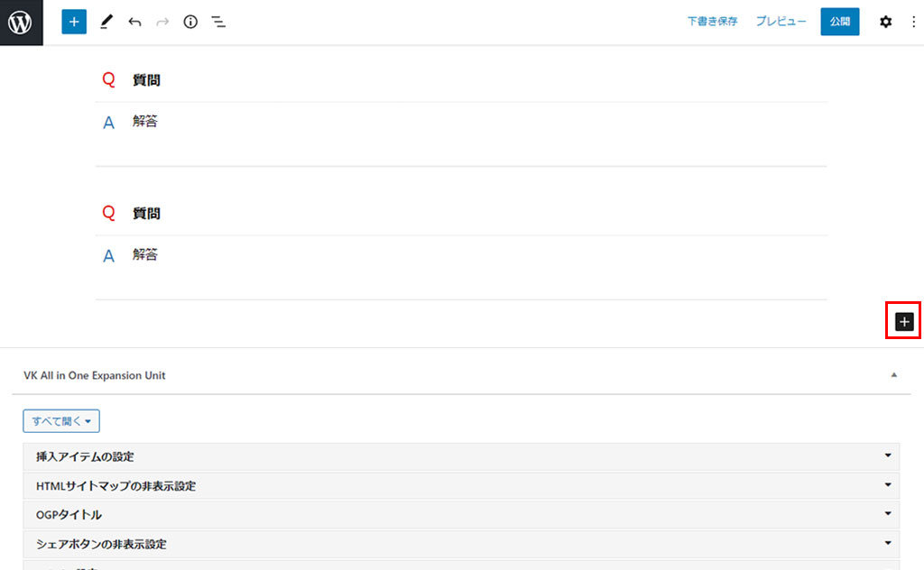Save draft with 下書き保存
The width and height of the screenshot is (924, 570).
712,22
